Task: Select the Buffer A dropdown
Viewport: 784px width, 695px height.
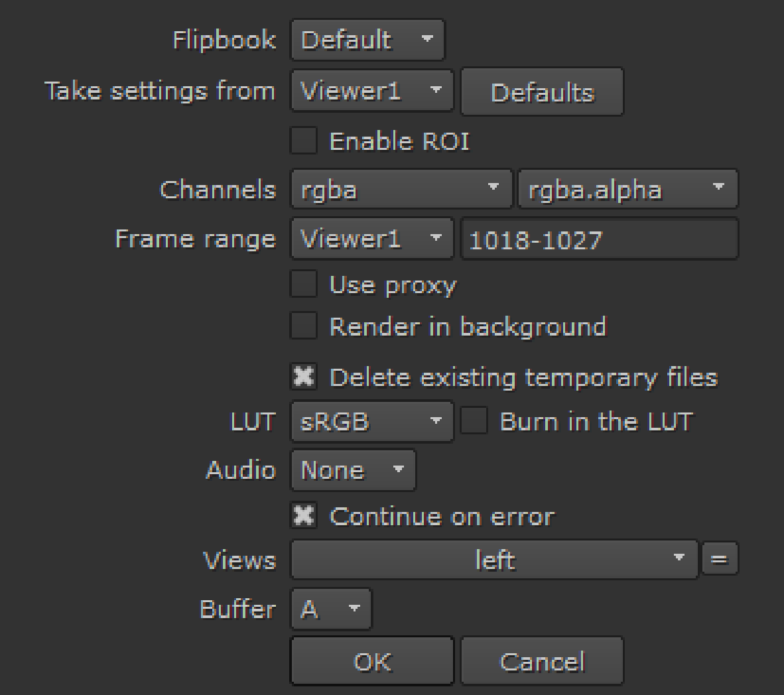Action: [331, 608]
